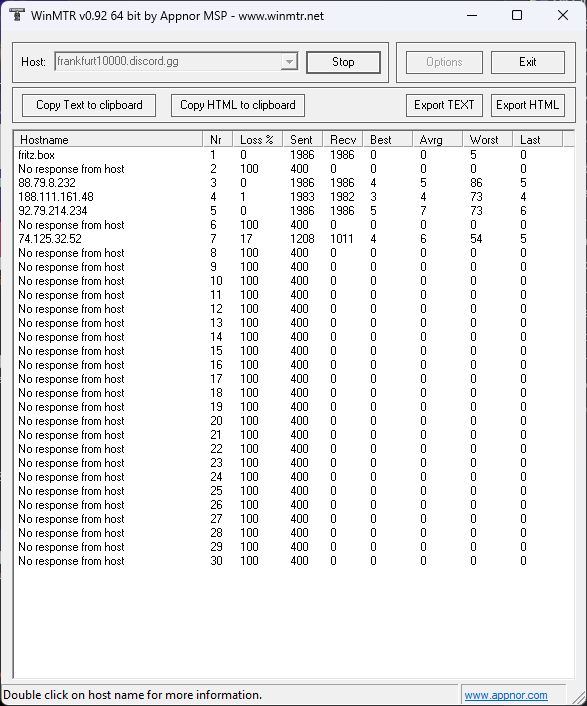Open the Host dropdown arrow
This screenshot has height=706, width=587.
[289, 62]
